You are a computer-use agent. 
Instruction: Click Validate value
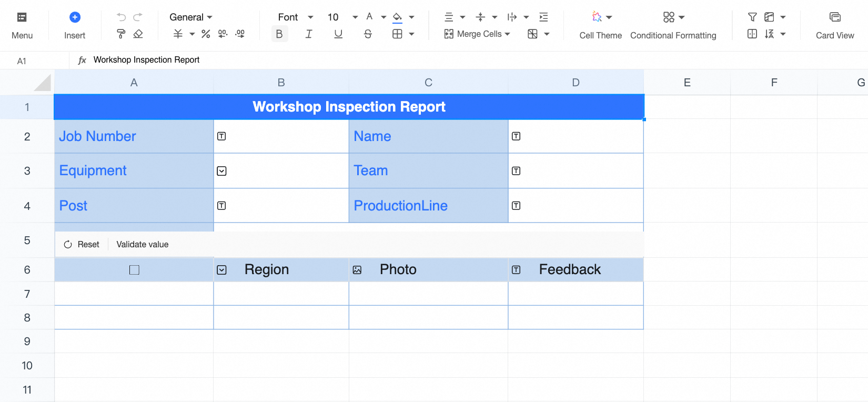(142, 245)
